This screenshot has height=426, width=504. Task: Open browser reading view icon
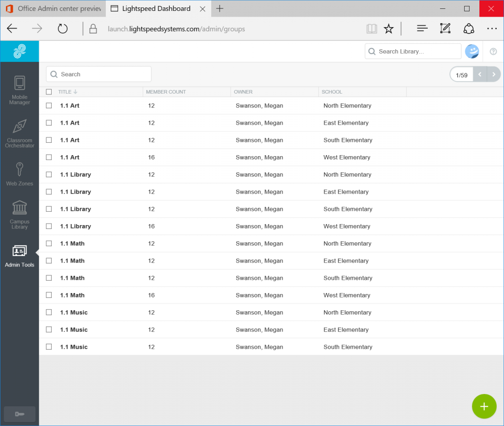372,29
